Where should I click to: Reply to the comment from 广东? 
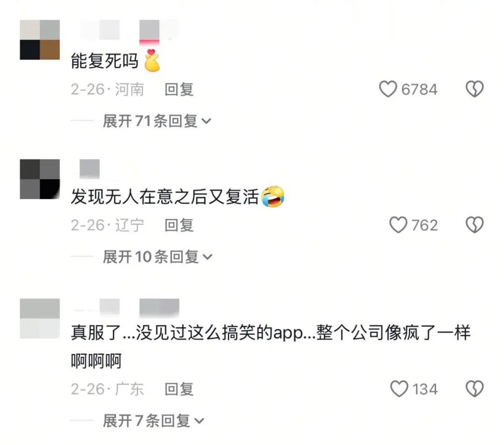[179, 389]
